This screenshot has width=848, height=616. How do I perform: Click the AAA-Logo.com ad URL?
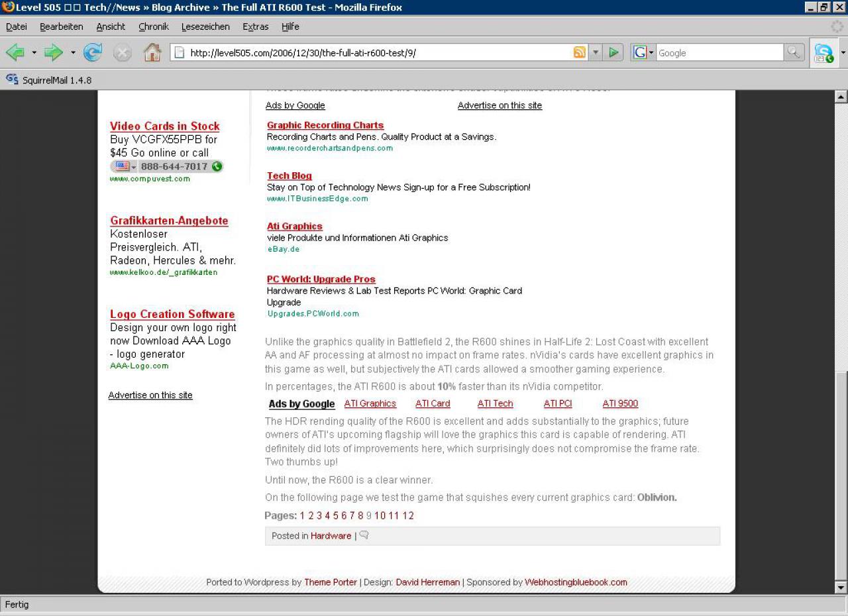pyautogui.click(x=139, y=366)
